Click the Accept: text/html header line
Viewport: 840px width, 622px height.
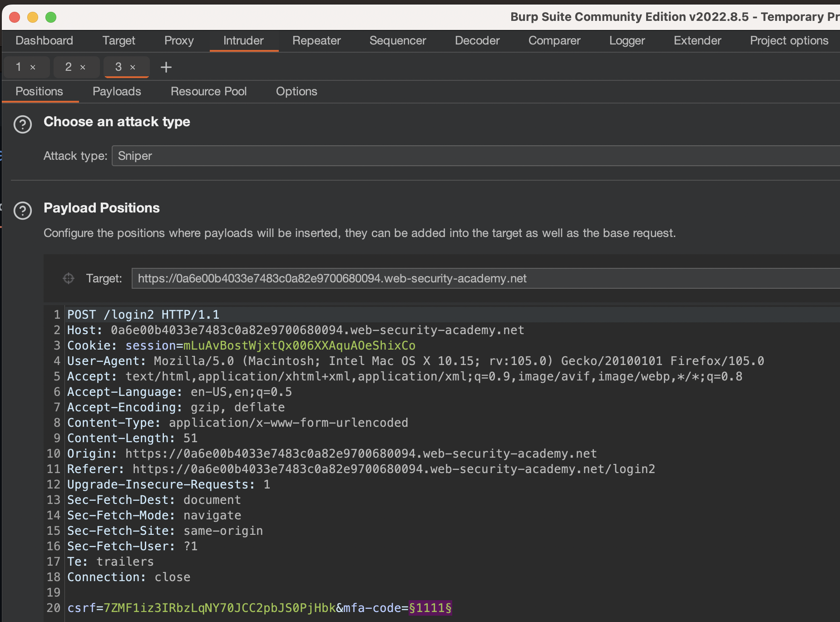[405, 376]
